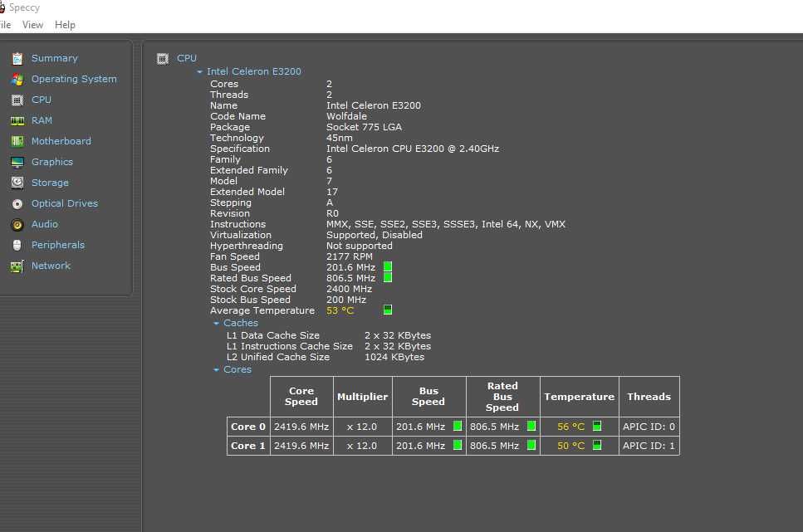Open the Network section
Viewport: 803px width, 532px height.
pyautogui.click(x=51, y=266)
